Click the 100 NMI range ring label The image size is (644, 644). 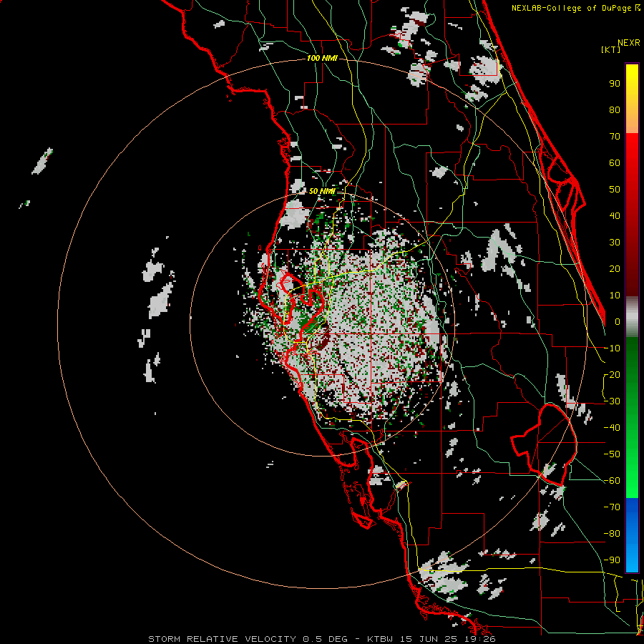(322, 58)
